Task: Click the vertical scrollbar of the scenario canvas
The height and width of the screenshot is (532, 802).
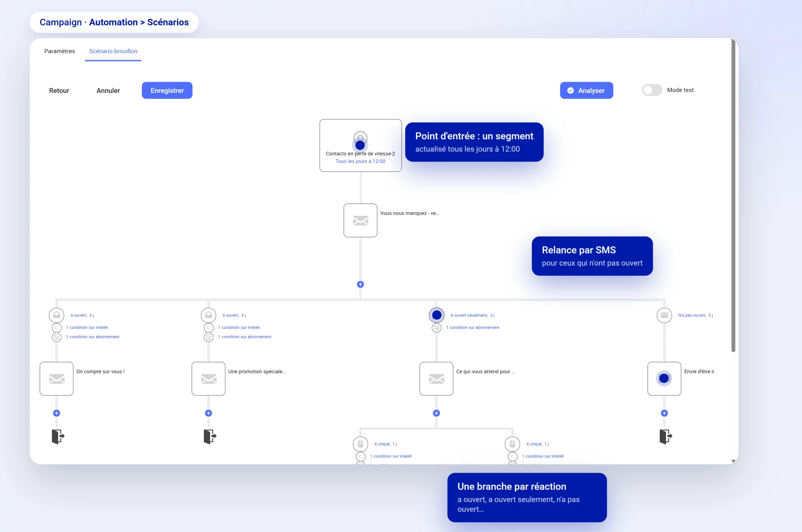Action: pyautogui.click(x=733, y=195)
